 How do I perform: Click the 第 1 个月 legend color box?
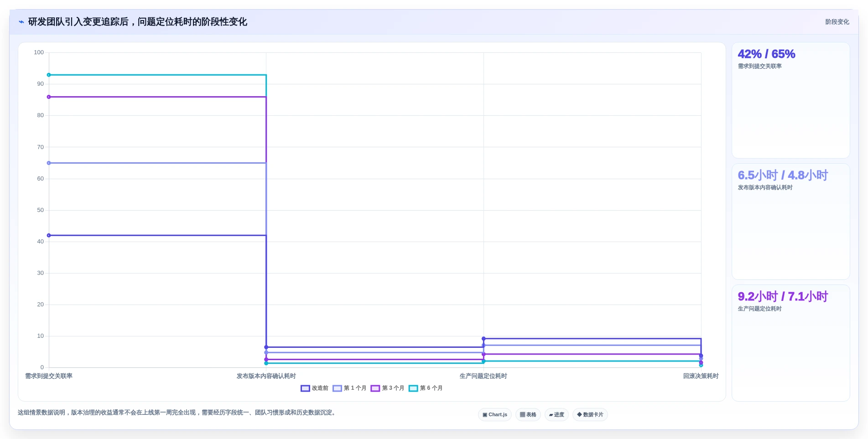pyautogui.click(x=337, y=388)
